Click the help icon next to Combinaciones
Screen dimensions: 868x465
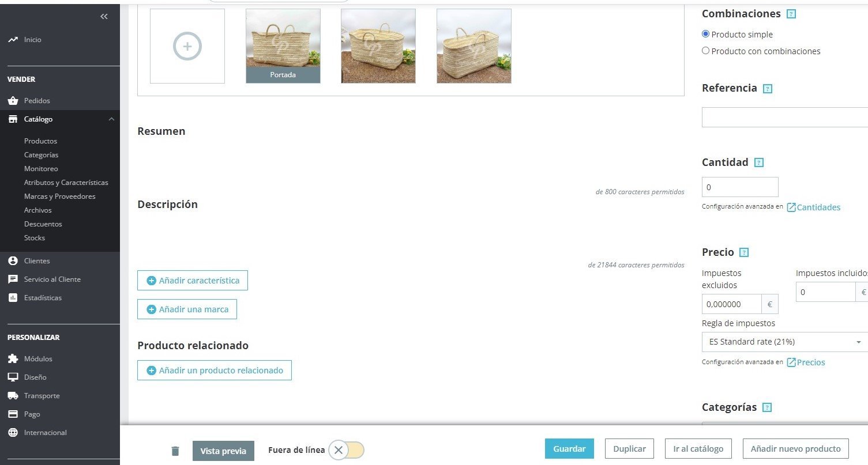pos(791,14)
